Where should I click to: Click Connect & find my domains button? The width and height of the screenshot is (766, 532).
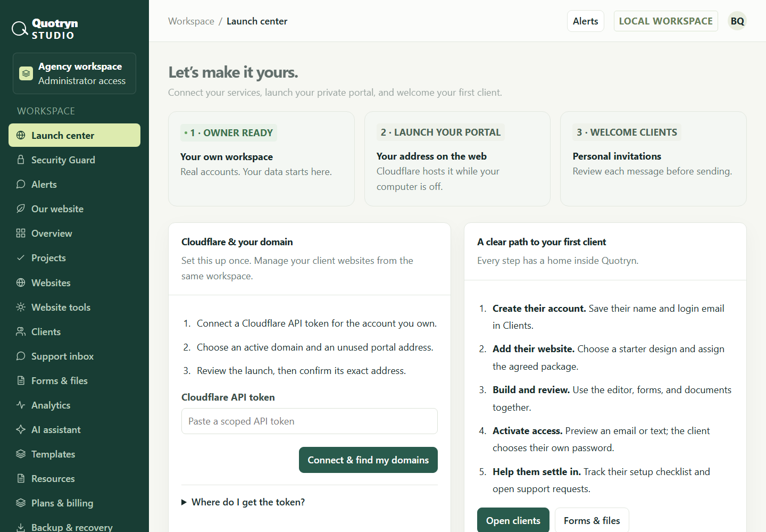pyautogui.click(x=368, y=460)
